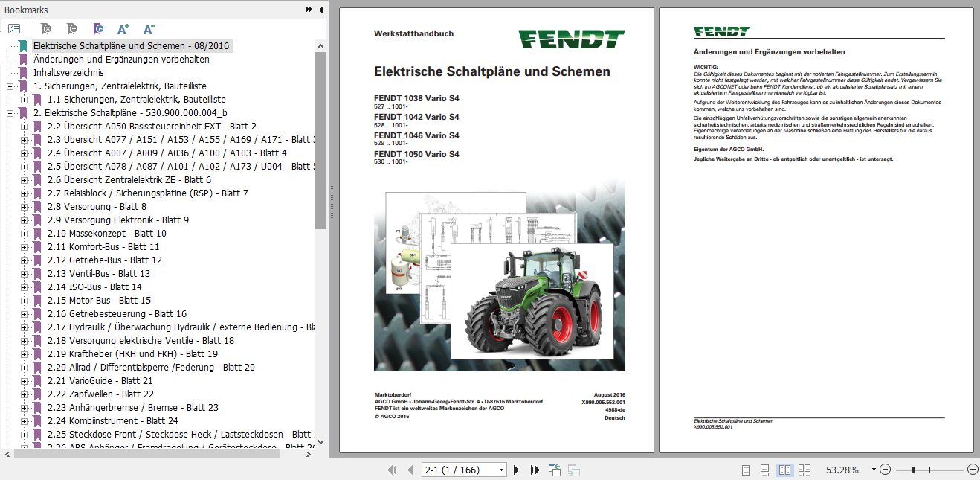Screen dimensions: 980x480
Task: Select bookmark 2.5 Übersicht A078 / A087
Action: [181, 167]
